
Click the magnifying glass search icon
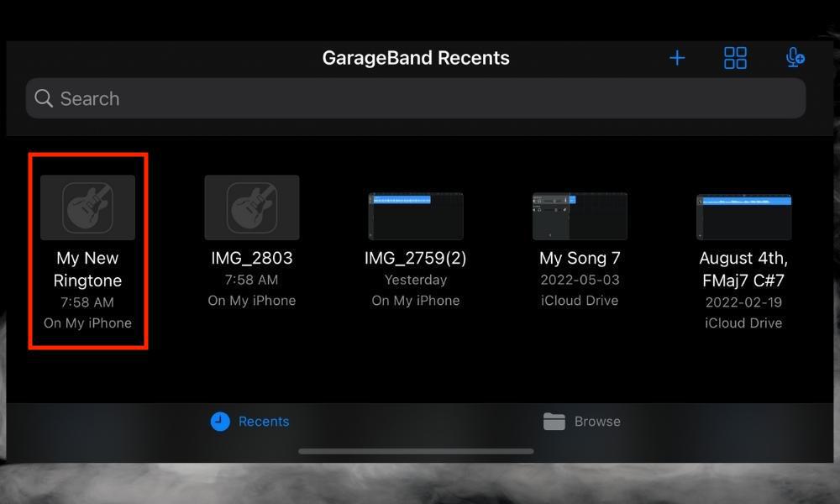44,98
